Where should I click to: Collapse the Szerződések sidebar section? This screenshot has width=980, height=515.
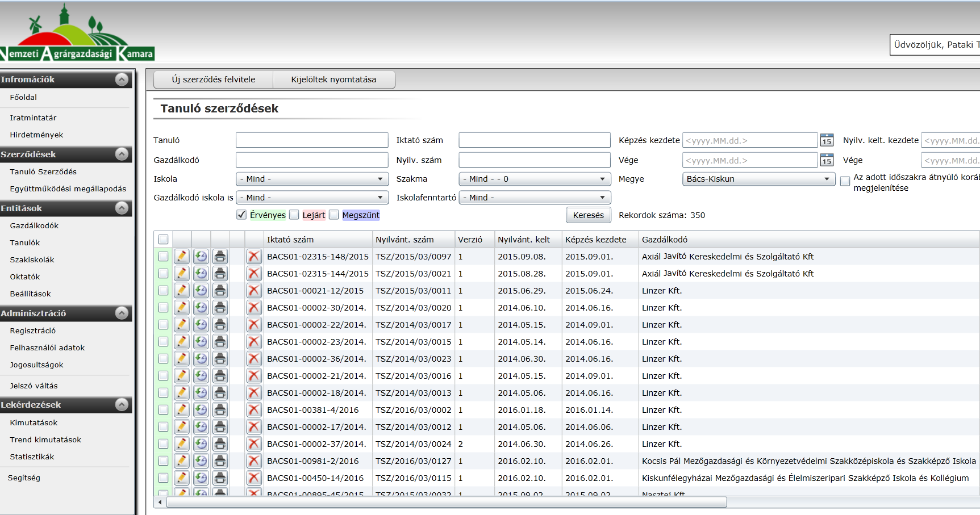[x=122, y=154]
